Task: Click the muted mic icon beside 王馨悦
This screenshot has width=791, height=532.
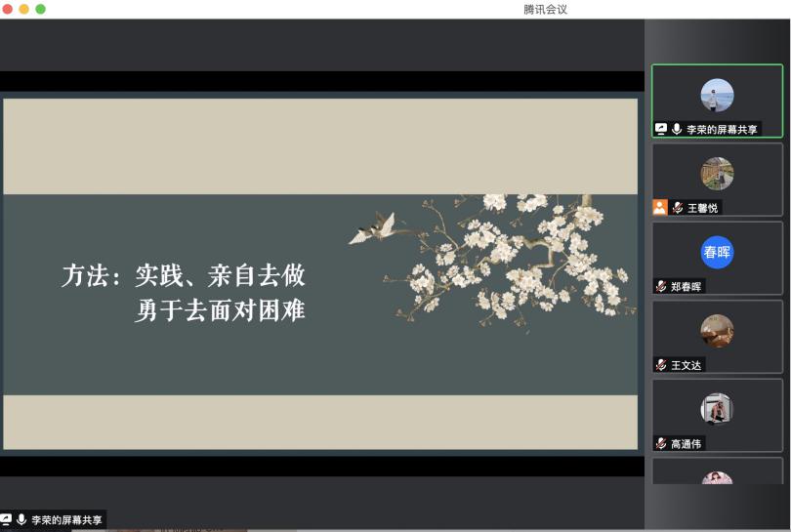Action: click(x=677, y=208)
